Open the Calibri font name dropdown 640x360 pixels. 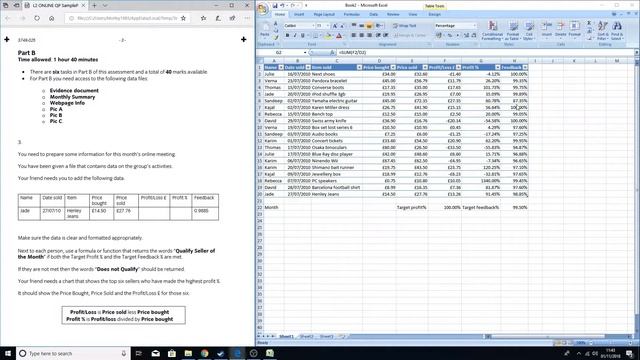[313, 26]
